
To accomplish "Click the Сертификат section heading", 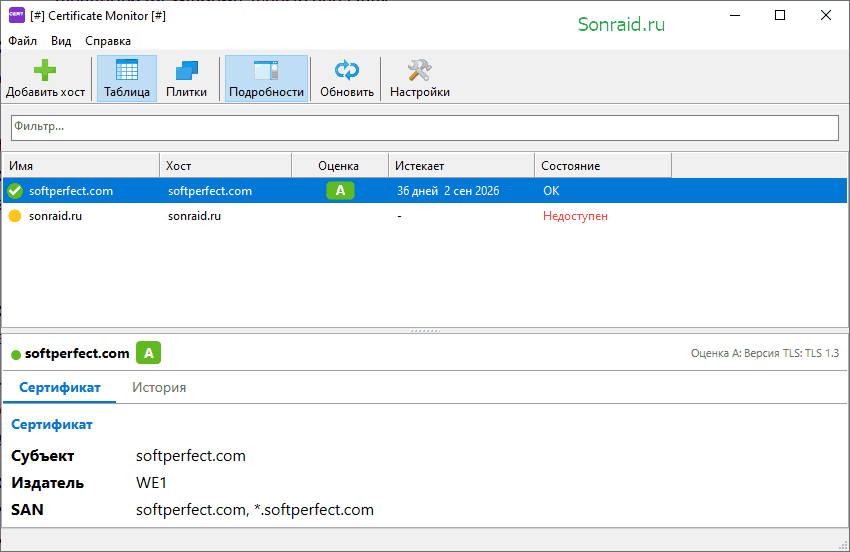I will pyautogui.click(x=52, y=425).
